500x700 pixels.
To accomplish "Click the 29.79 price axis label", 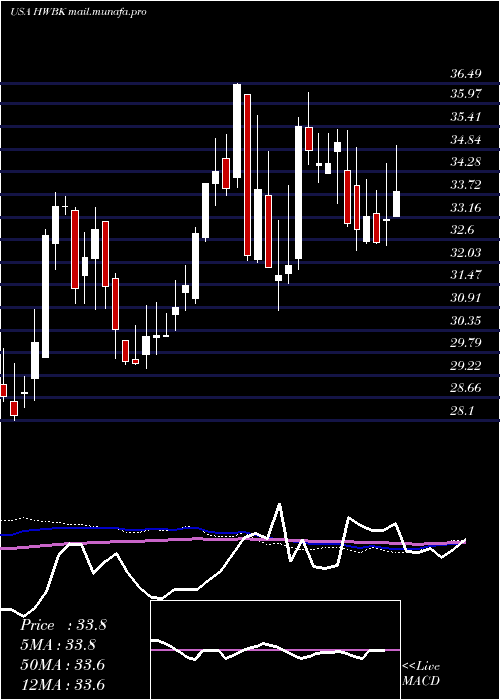I will tap(466, 342).
